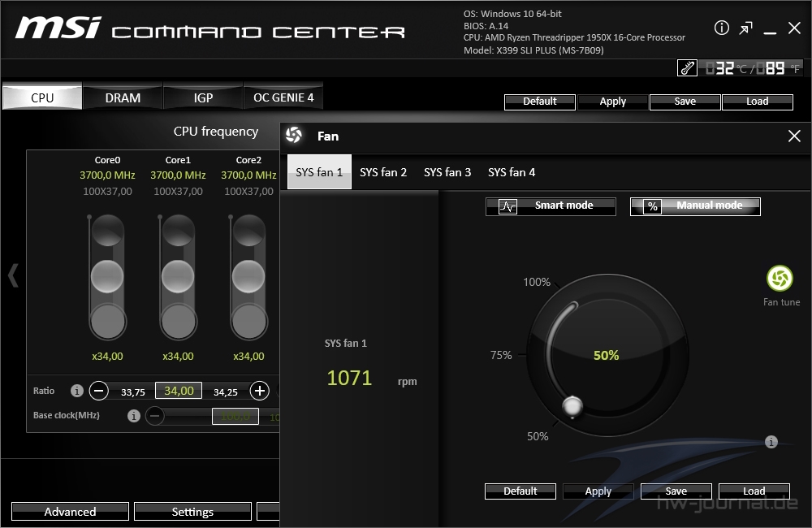Open the Advanced button
The height and width of the screenshot is (528, 812).
70,512
